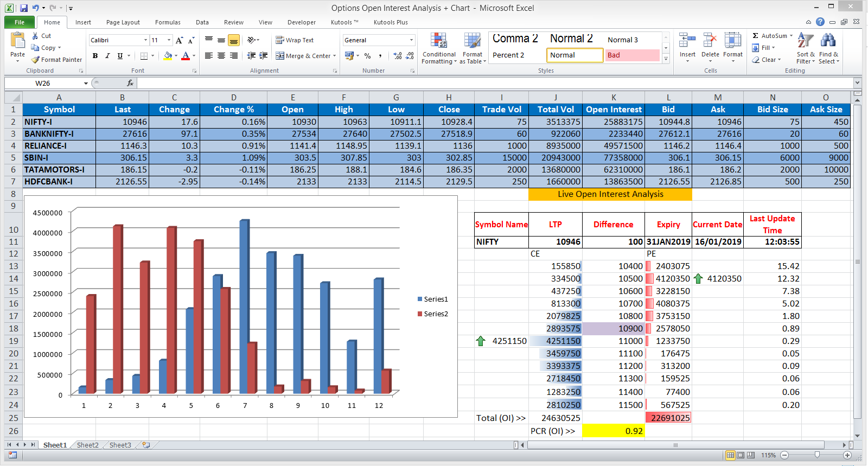
Task: Click the Format Painter brush icon
Action: click(36, 60)
